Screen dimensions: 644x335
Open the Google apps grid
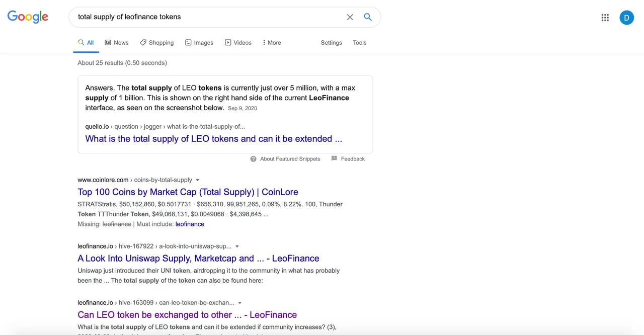point(605,18)
